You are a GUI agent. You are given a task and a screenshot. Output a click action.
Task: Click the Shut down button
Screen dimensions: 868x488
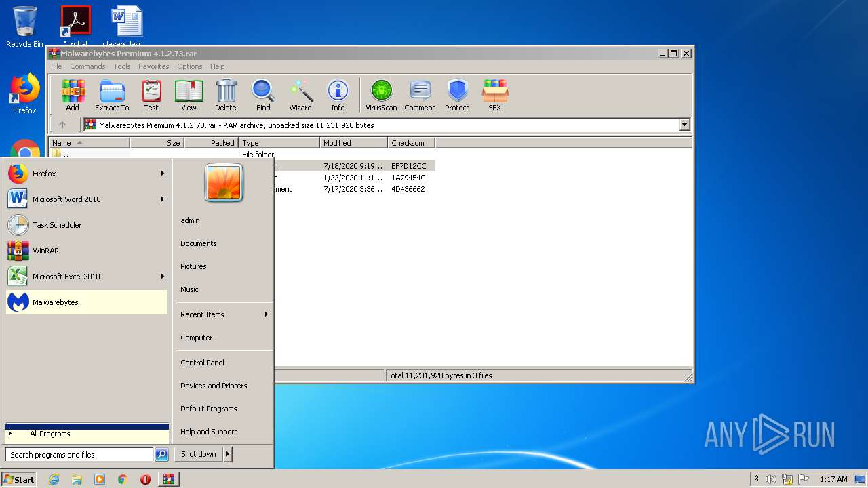199,454
